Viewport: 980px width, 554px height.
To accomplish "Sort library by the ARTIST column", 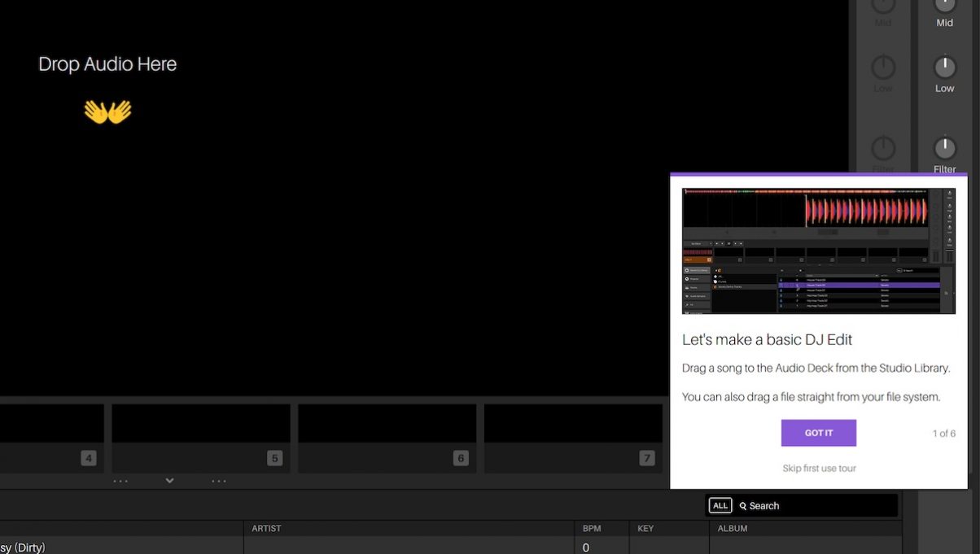I will point(266,529).
